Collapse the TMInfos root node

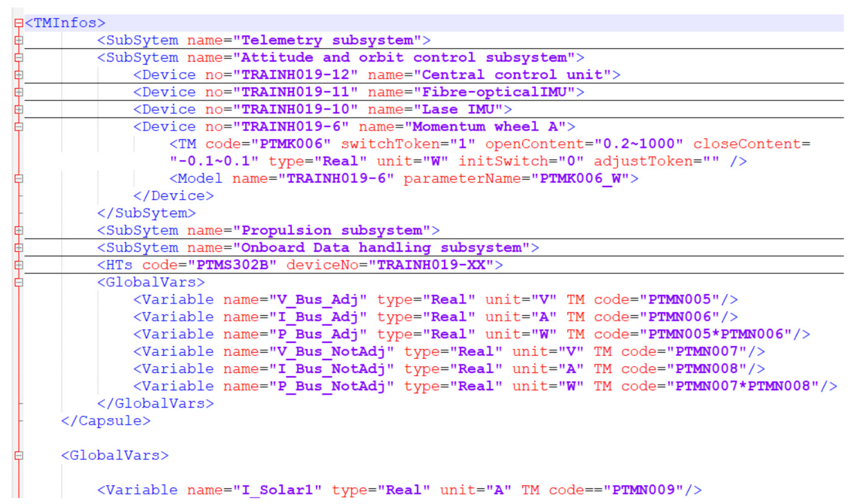(x=19, y=23)
